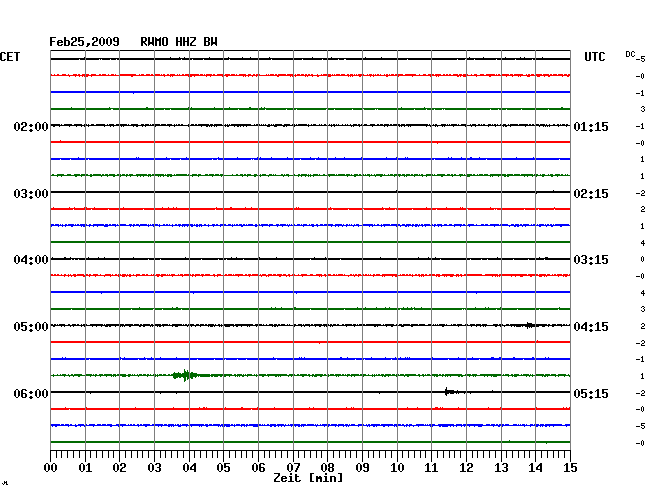Click minute tick label 08
The image size is (650, 494).
pos(327,468)
